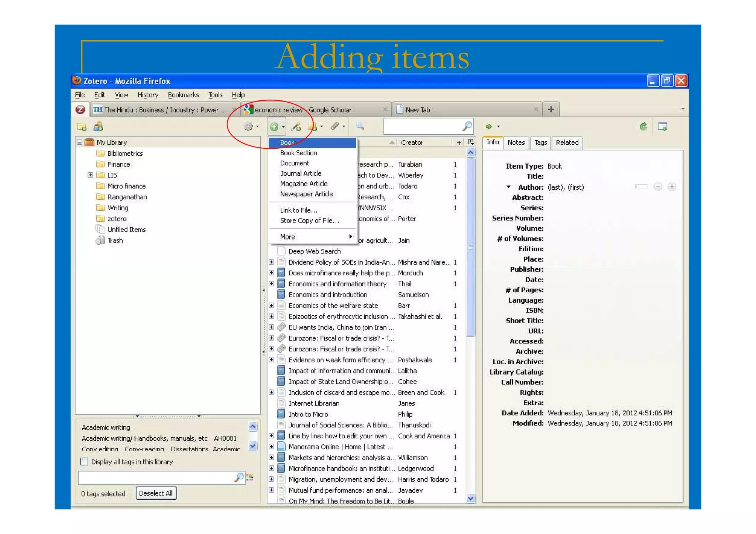The height and width of the screenshot is (534, 756).
Task: Open the Bookmarks menu
Action: pos(183,95)
